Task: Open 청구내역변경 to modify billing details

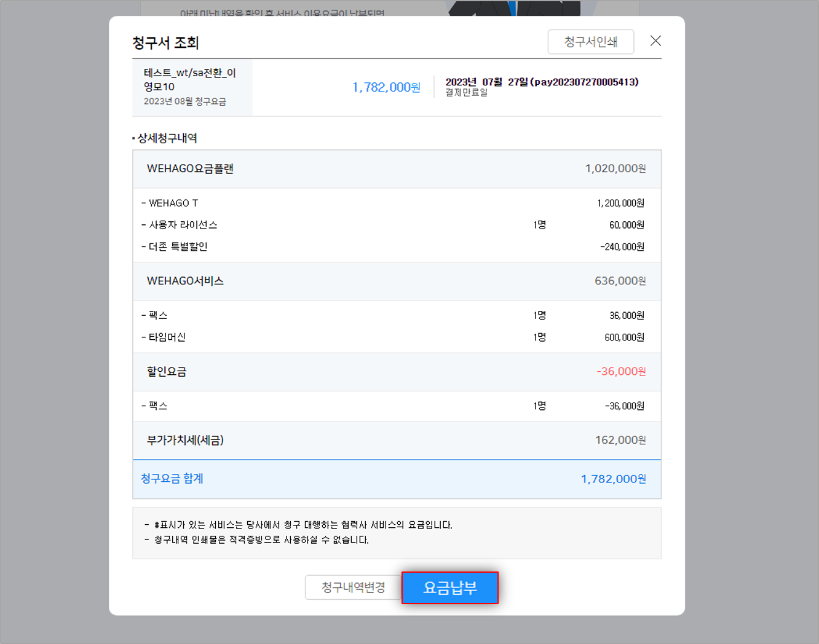Action: [x=353, y=587]
